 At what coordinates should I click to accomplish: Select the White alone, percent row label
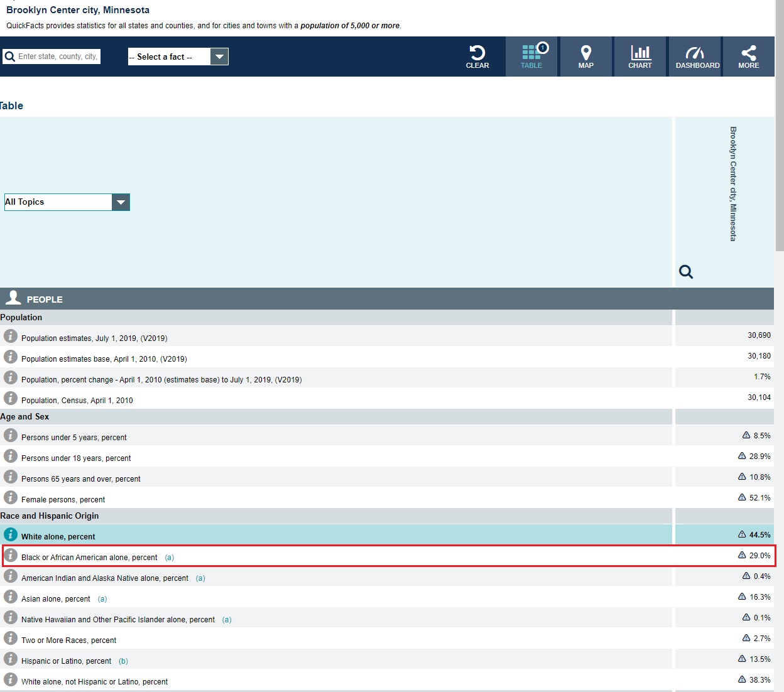click(58, 537)
